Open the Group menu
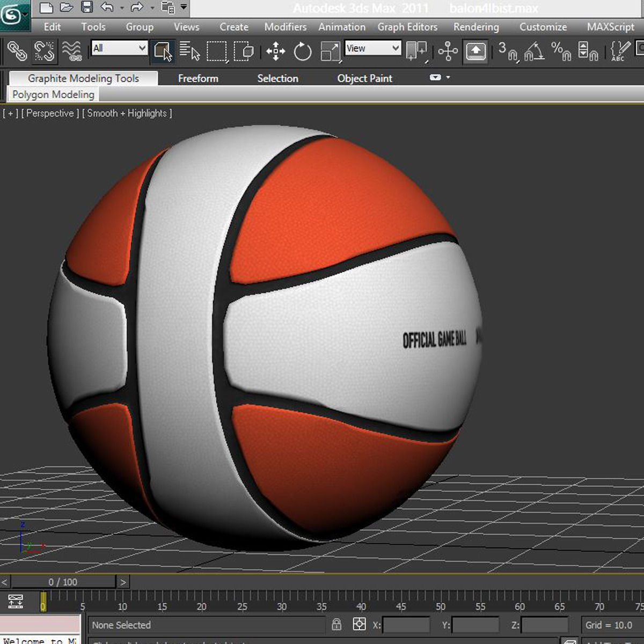 140,27
